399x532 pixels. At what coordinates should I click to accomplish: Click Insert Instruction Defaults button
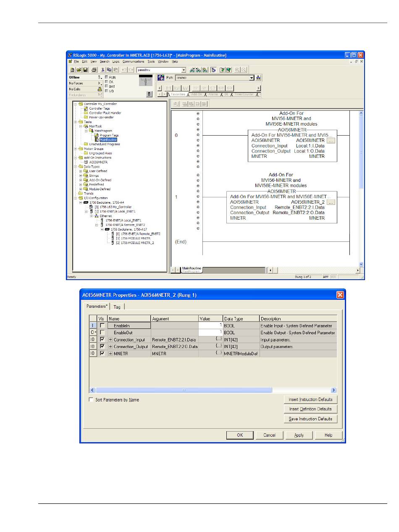pos(311,399)
